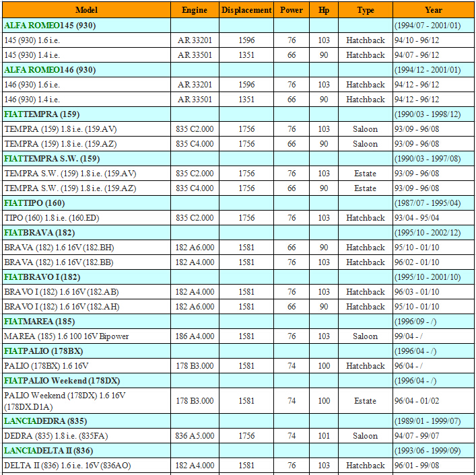Viewport: 476px width, 475px height.
Task: Click year 94/07 - 99/07 in DEDRA row
Action: pyautogui.click(x=417, y=436)
